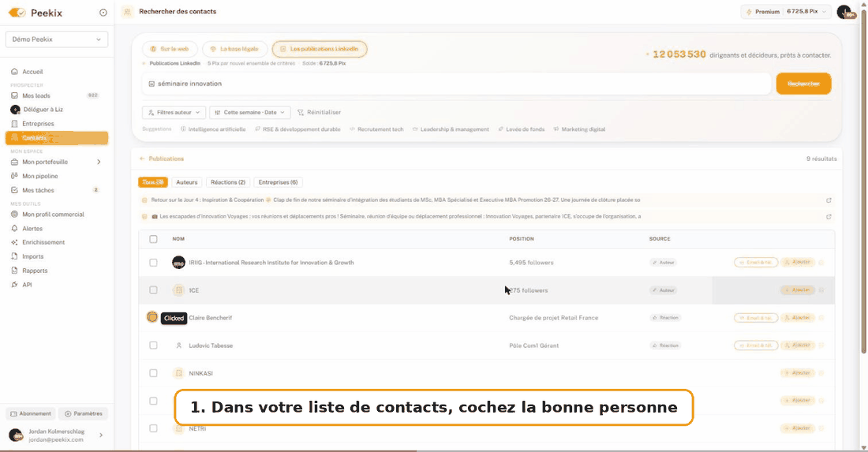Select the Réactions (2) filter tab
The image size is (868, 452).
(228, 182)
